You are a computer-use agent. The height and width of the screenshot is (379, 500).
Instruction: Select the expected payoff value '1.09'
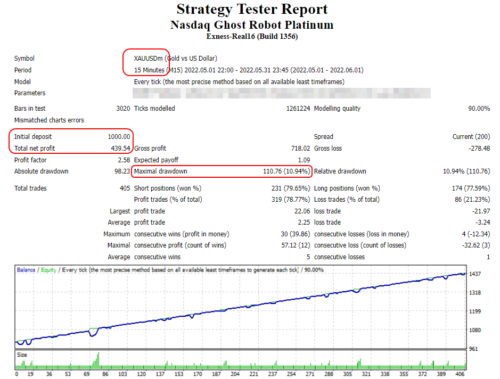coord(304,160)
